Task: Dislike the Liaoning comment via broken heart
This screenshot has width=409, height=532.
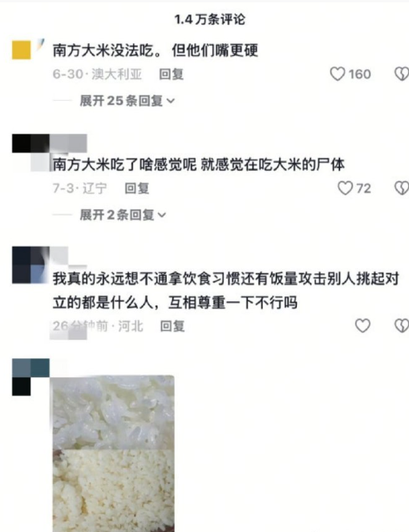Action: point(402,187)
